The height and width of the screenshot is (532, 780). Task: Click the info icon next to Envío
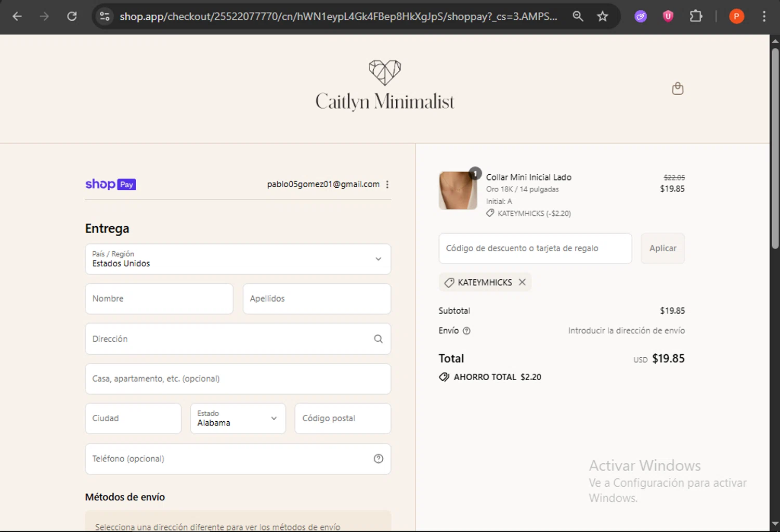(x=466, y=331)
